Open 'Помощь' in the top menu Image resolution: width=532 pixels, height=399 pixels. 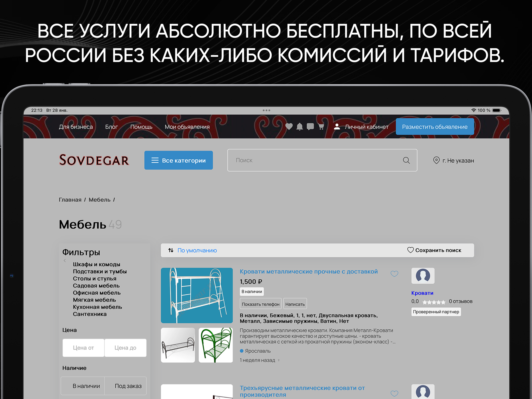(141, 127)
